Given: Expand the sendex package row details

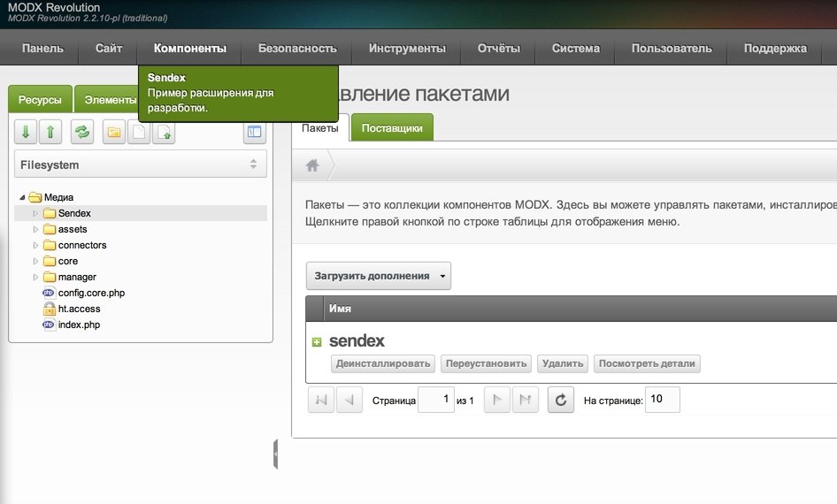Looking at the screenshot, I should (x=317, y=342).
